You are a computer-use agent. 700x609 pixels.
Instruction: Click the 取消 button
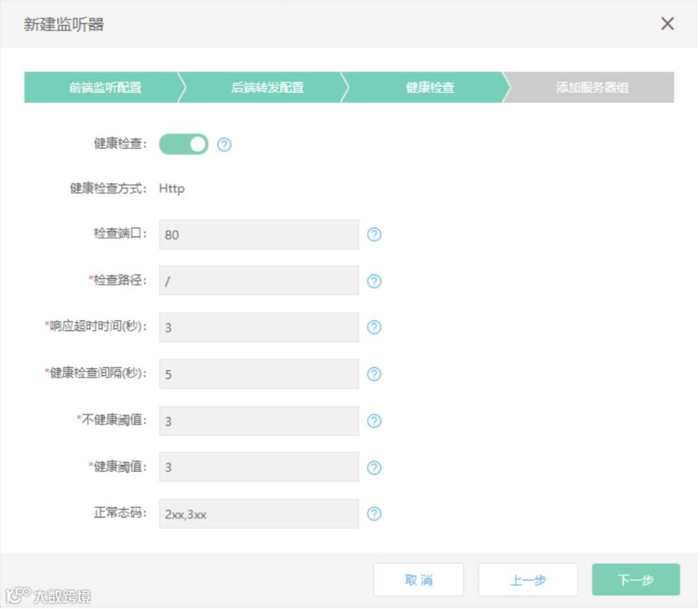click(419, 580)
